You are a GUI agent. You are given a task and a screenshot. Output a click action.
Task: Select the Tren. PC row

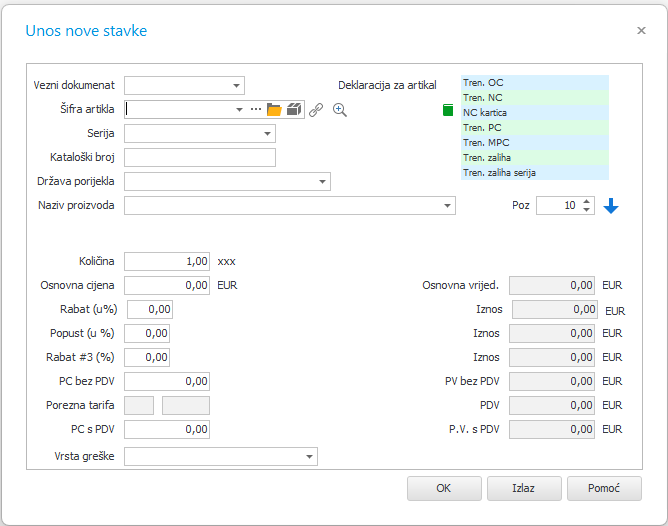pos(535,128)
